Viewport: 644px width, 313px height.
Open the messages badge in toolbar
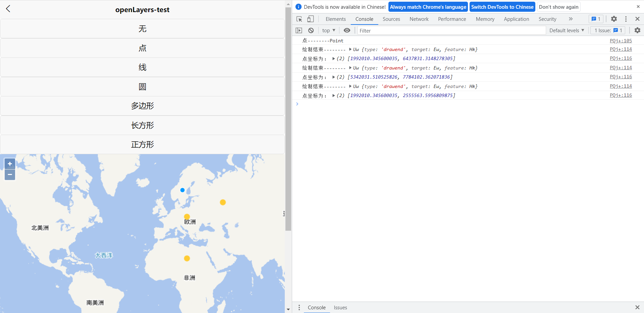tap(596, 19)
